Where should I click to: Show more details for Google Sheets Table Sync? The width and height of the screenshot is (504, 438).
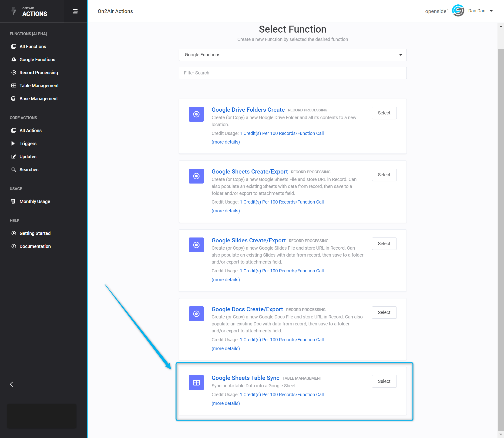225,403
